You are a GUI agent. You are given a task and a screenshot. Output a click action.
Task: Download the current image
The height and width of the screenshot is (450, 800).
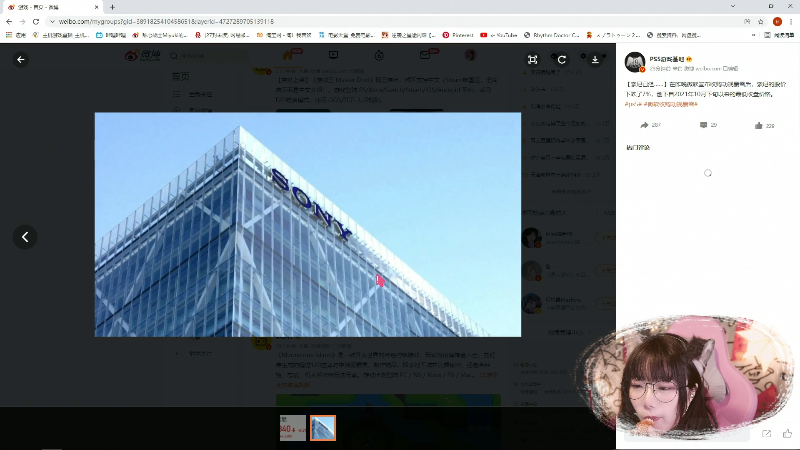pos(595,60)
